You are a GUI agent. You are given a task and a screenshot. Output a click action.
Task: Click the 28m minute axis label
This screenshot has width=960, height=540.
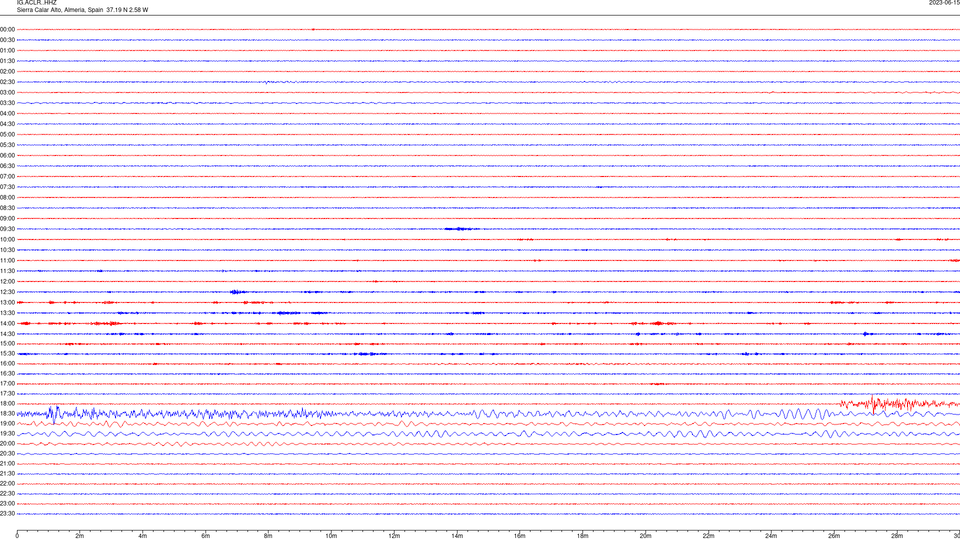click(897, 536)
